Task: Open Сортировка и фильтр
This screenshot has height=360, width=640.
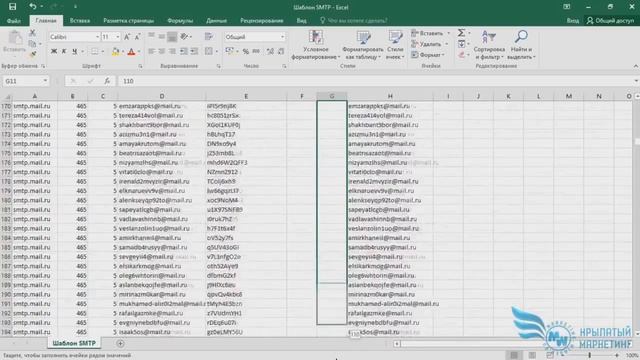Action: coord(489,45)
